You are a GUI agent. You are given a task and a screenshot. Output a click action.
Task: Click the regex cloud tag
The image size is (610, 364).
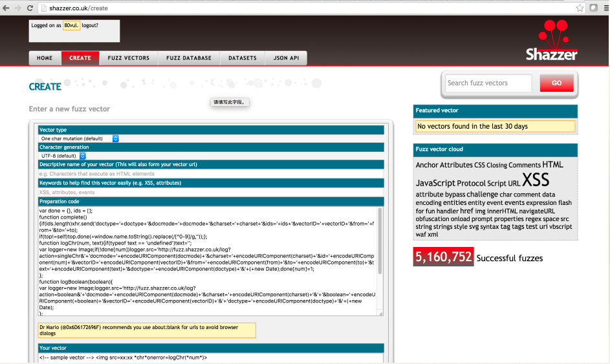[x=534, y=219]
